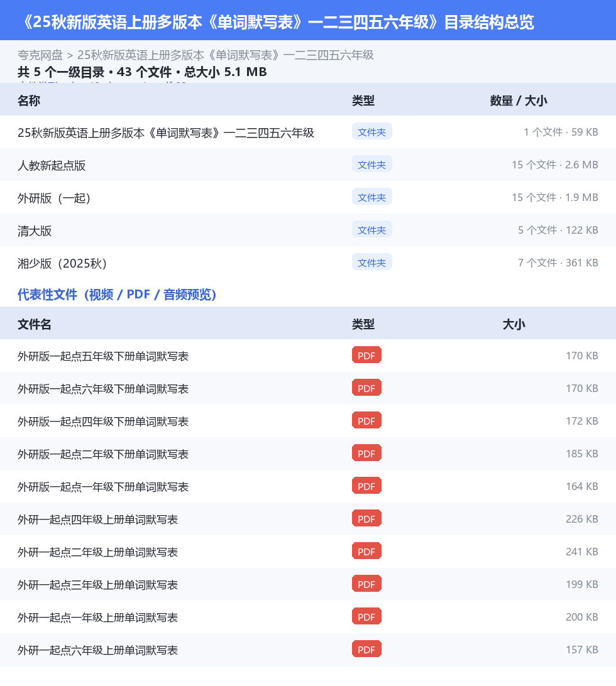The width and height of the screenshot is (616, 686).
Task: Click PDF badge for 一年级下册 file
Action: click(366, 486)
